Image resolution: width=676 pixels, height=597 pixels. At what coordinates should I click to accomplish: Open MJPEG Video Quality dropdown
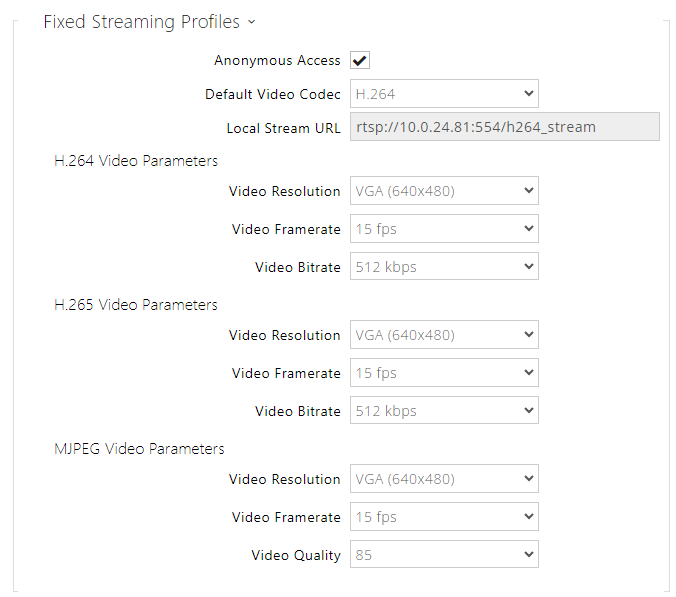tap(444, 555)
